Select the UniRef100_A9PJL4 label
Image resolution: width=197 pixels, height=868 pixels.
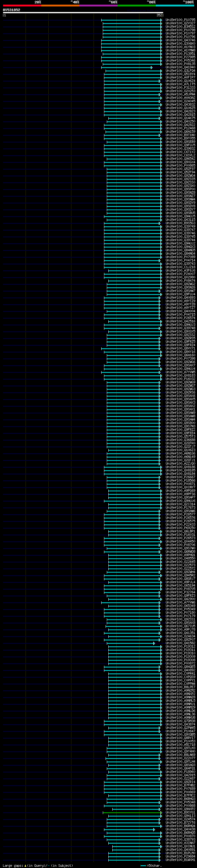coord(180,582)
